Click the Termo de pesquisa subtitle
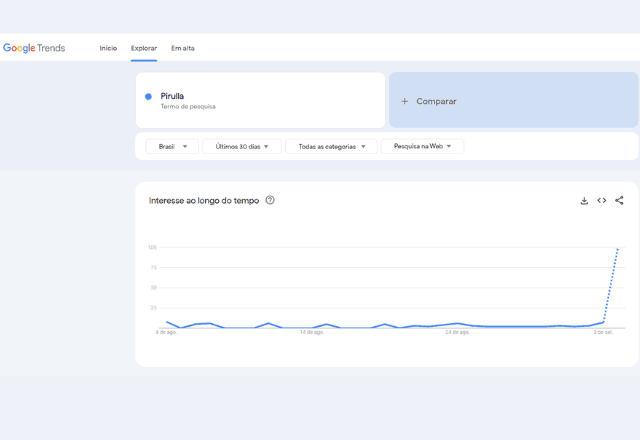 click(188, 107)
